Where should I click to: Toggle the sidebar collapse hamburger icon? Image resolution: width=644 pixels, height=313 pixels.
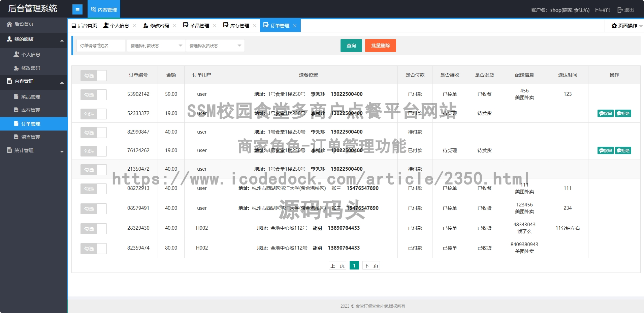click(x=77, y=10)
